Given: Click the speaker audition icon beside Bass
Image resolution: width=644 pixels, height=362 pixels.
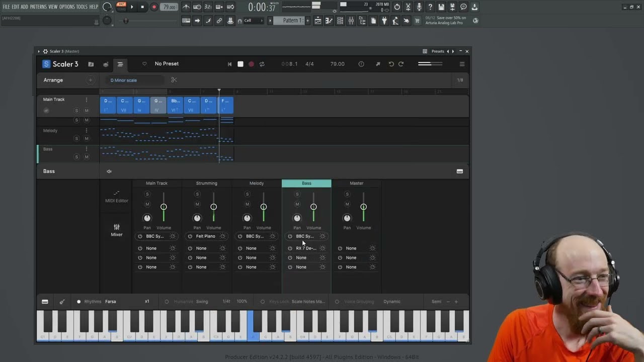Looking at the screenshot, I should [x=109, y=171].
